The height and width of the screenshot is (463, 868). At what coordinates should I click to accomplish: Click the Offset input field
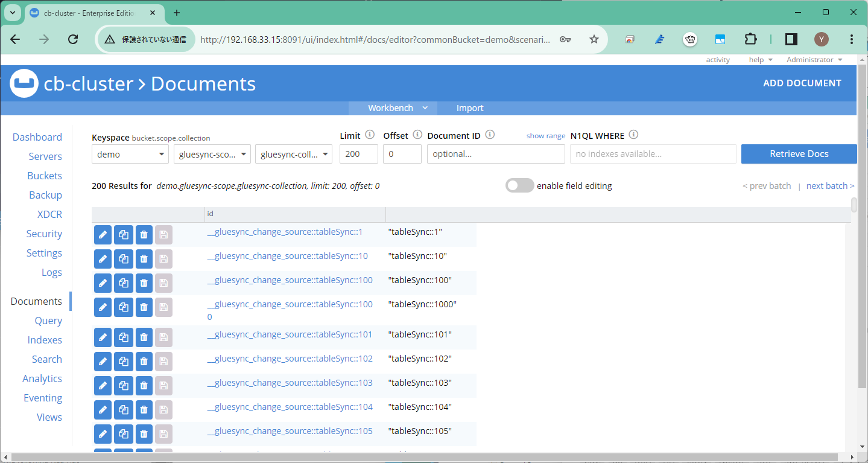(x=402, y=154)
